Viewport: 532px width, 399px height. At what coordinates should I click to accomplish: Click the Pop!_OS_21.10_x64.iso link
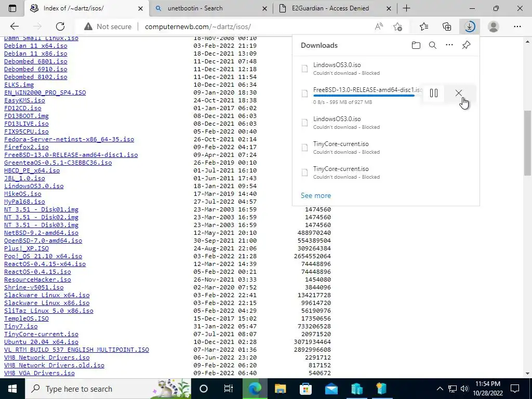pos(43,256)
